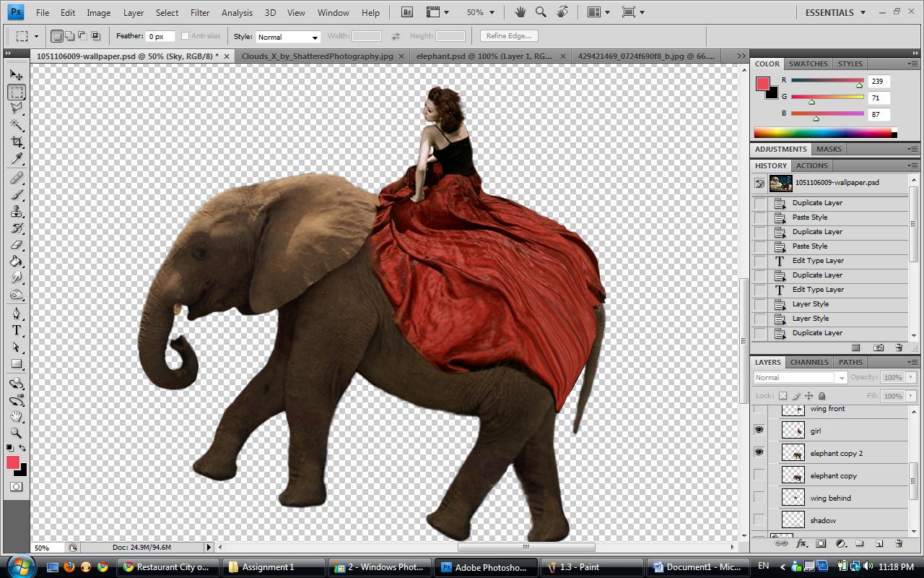Image resolution: width=924 pixels, height=578 pixels.
Task: Click the layer style fx icon
Action: [801, 543]
